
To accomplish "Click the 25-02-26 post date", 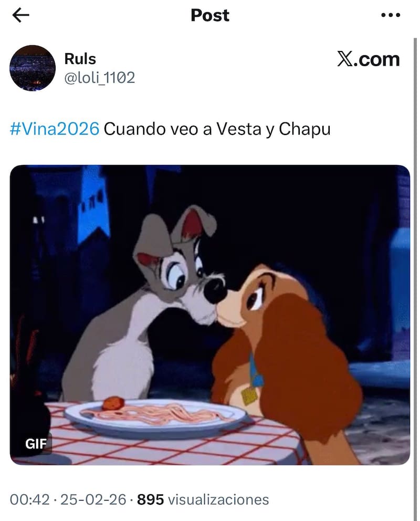I will coord(93,499).
